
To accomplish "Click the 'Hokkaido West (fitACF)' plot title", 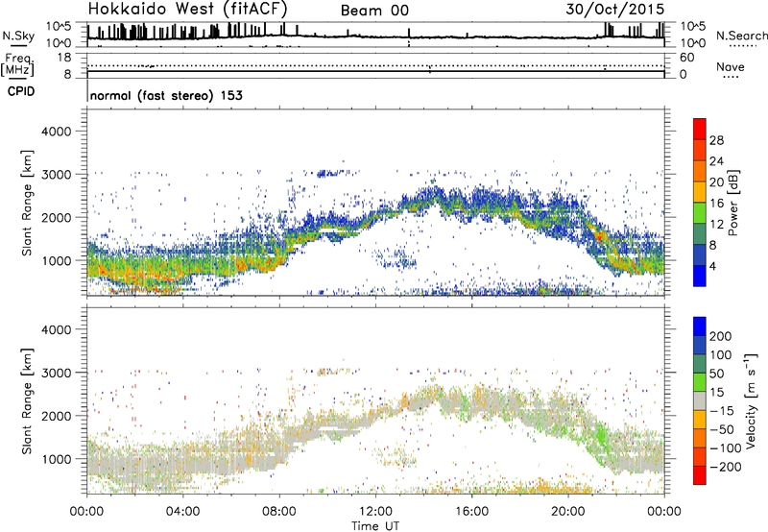I will (187, 10).
